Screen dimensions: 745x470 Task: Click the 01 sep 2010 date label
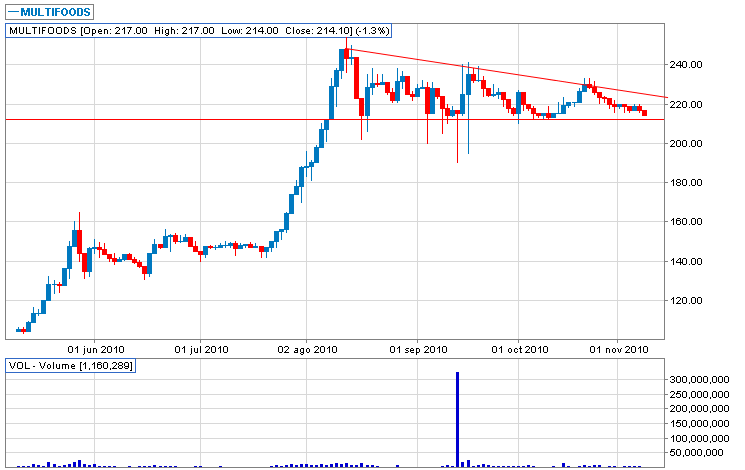tap(419, 350)
